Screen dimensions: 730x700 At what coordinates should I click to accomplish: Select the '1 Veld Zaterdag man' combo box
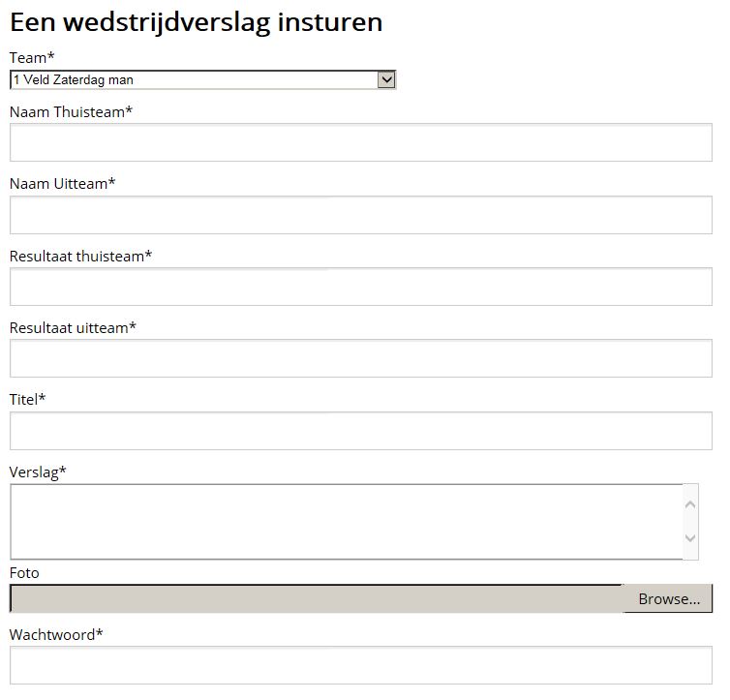(202, 79)
